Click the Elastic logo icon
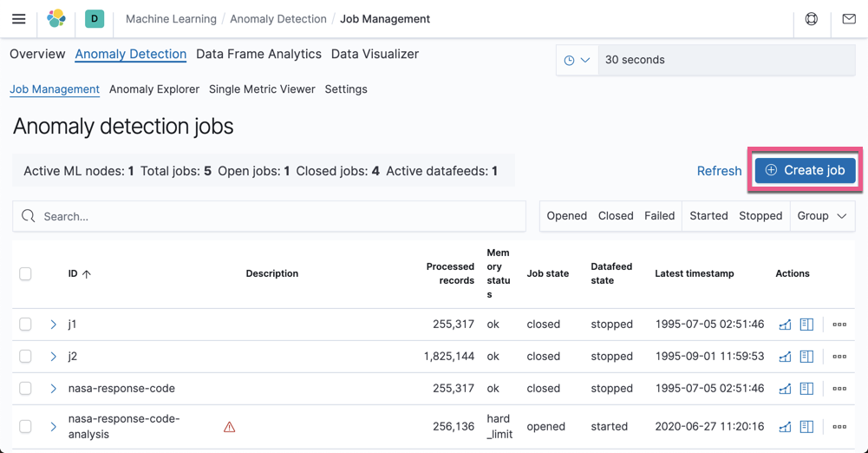The width and height of the screenshot is (868, 453). pos(56,18)
